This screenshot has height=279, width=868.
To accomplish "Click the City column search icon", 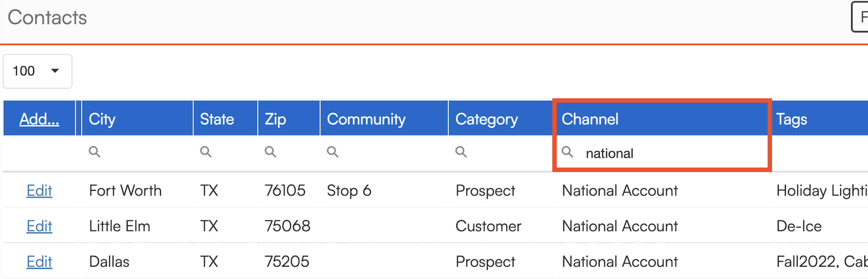I will [95, 152].
